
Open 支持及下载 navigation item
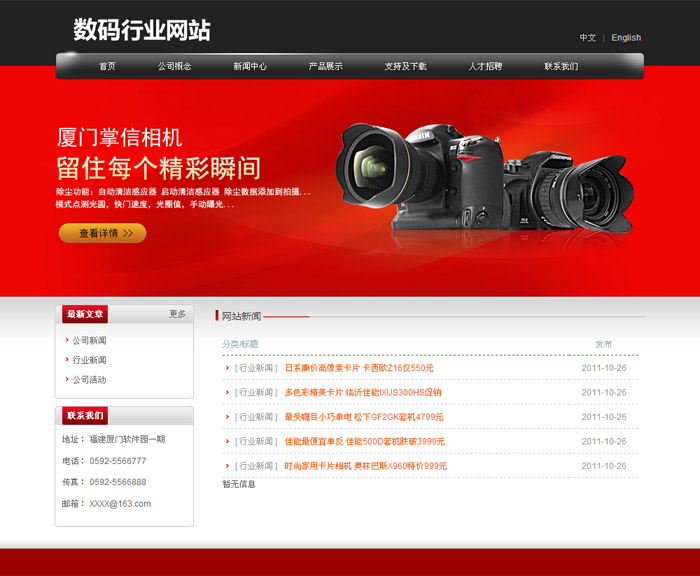pos(406,66)
